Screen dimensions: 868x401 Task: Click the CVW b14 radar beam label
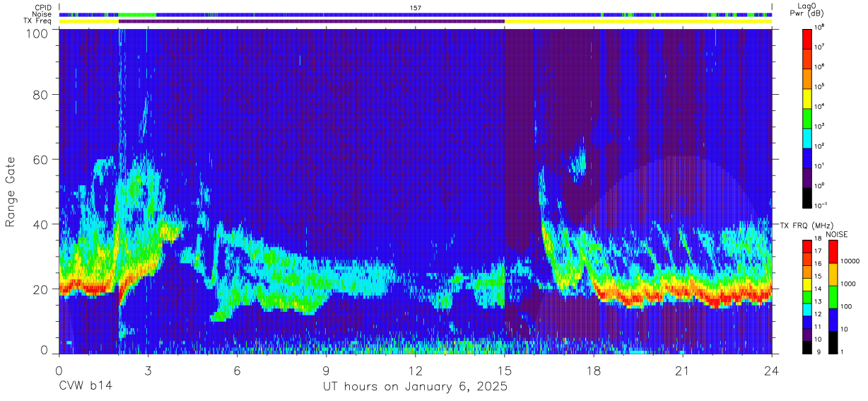pyautogui.click(x=86, y=387)
